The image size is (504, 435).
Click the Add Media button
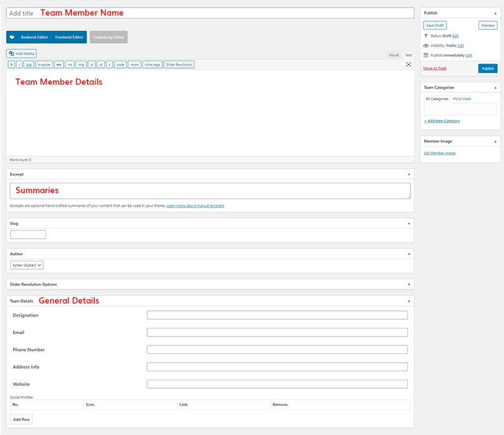pyautogui.click(x=22, y=54)
